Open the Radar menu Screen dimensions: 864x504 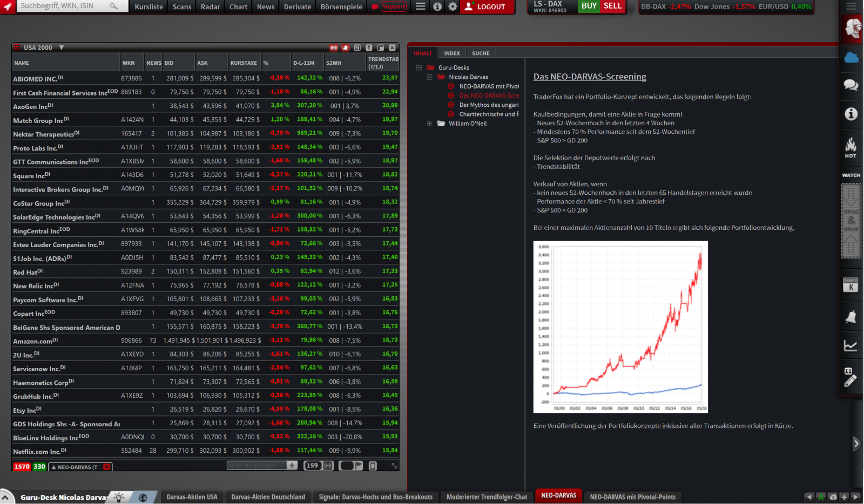(x=211, y=6)
